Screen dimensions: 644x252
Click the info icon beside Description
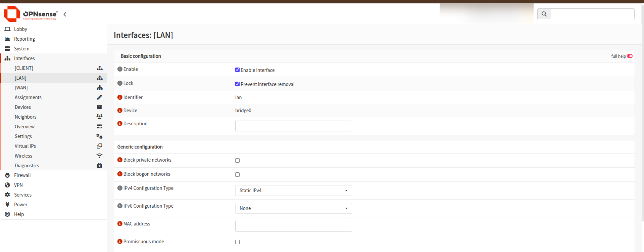click(120, 124)
